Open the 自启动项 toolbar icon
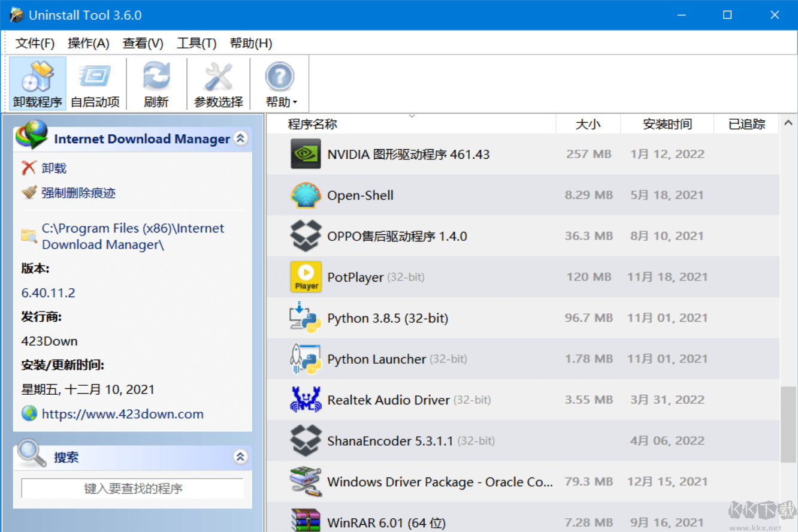The height and width of the screenshot is (532, 798). click(95, 76)
